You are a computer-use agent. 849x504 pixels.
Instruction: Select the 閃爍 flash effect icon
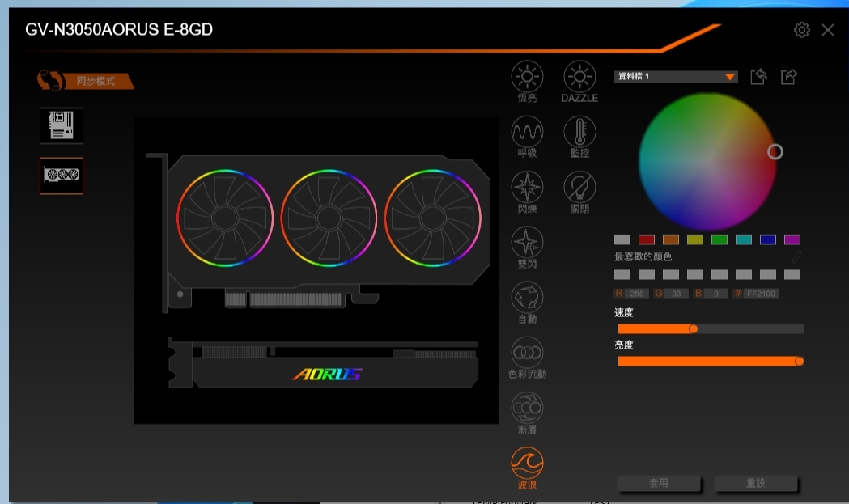[x=527, y=187]
